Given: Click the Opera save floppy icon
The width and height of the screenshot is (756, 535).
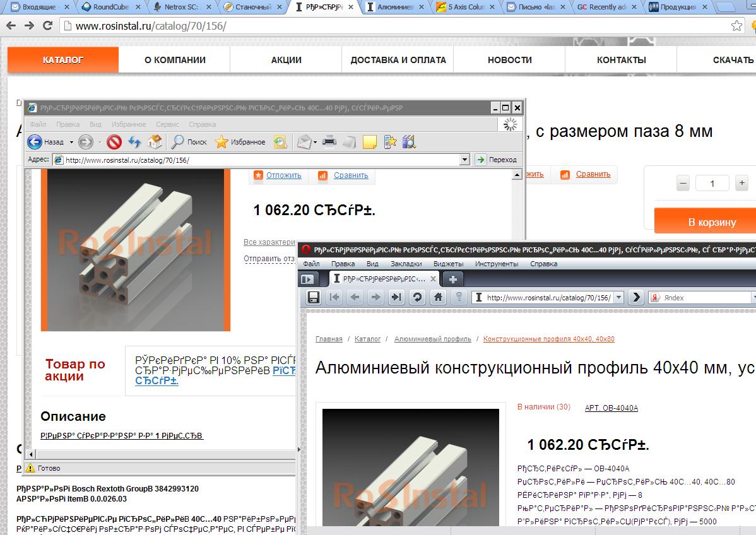Looking at the screenshot, I should 314,297.
